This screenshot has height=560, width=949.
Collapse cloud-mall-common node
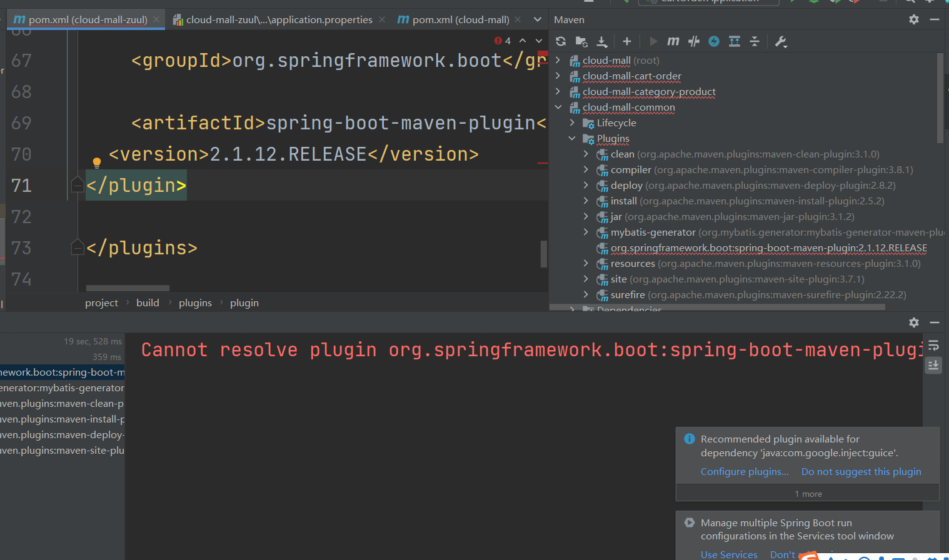[x=558, y=107]
